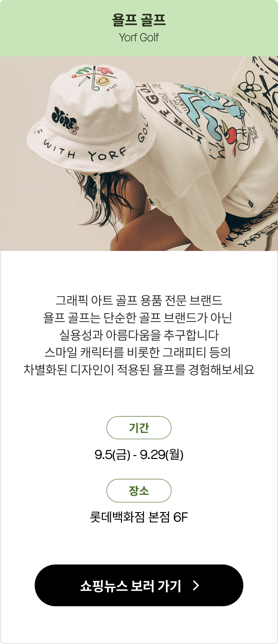Viewport: 278px width, 644px height.
Task: Select the 기간 pill label
Action: pyautogui.click(x=139, y=428)
